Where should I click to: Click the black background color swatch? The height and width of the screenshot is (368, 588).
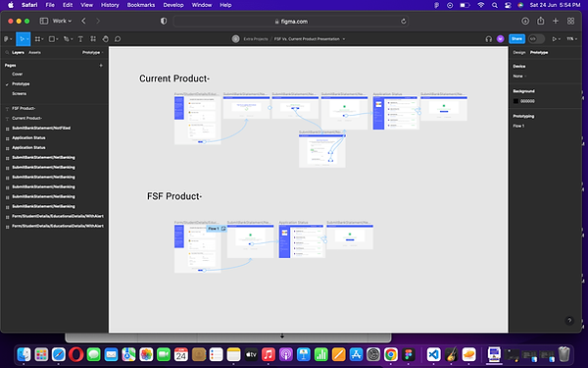[515, 101]
